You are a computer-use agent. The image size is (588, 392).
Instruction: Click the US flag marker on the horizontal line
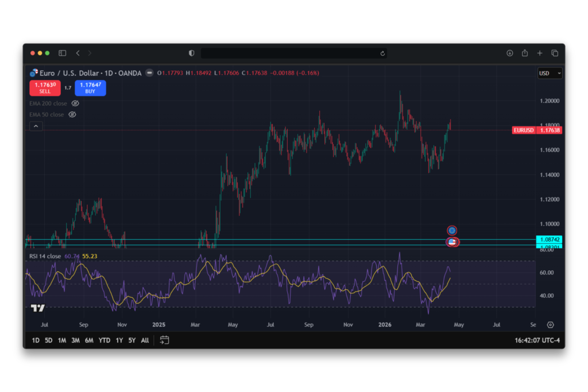click(452, 242)
